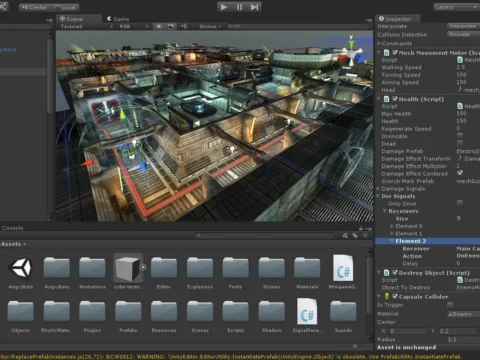Open the RGB render mode dropdown
The height and width of the screenshot is (360, 480).
[133, 26]
